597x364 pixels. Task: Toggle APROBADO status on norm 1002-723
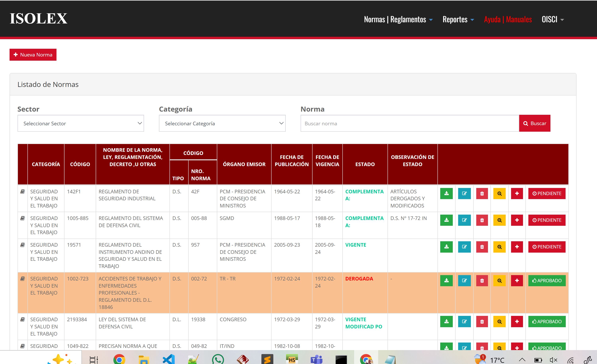coord(547,281)
